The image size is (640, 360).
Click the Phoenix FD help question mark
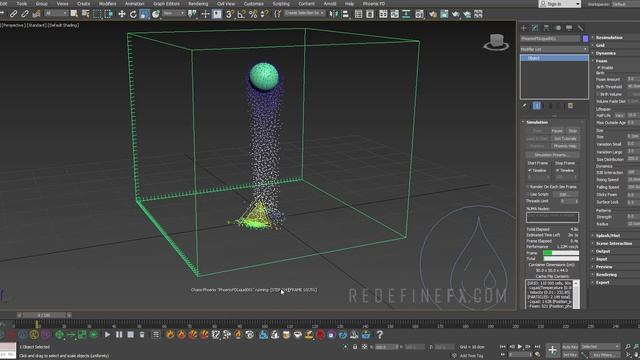pyautogui.click(x=380, y=335)
